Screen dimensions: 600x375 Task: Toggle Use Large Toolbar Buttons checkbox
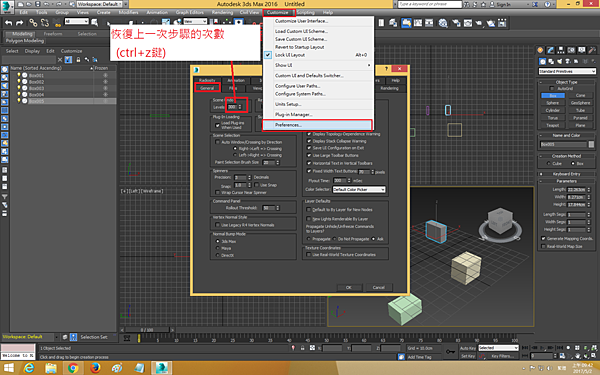(x=309, y=155)
